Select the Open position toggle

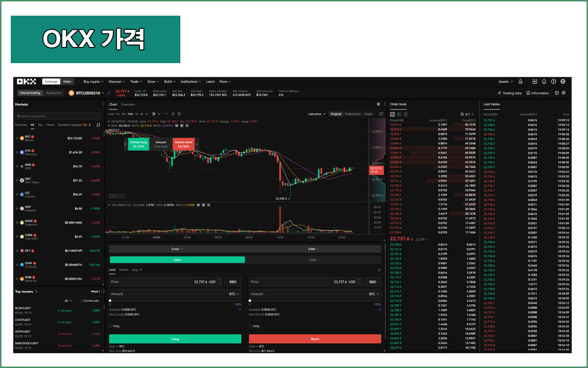(177, 260)
